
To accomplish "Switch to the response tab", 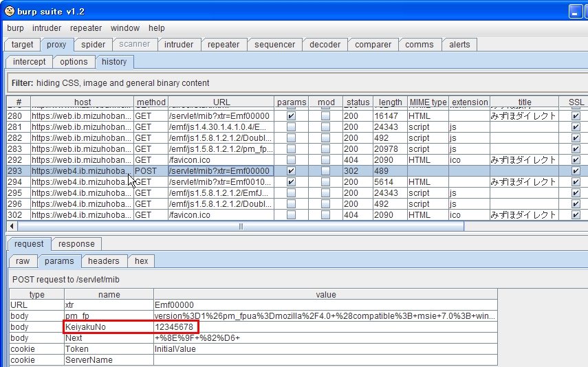I will click(x=76, y=244).
